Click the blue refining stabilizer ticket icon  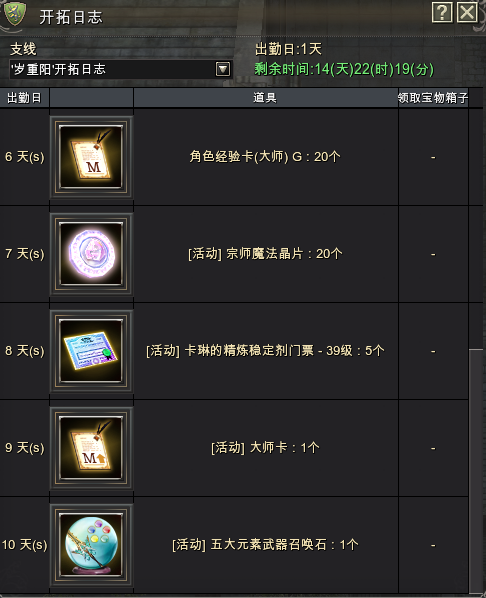(x=91, y=350)
